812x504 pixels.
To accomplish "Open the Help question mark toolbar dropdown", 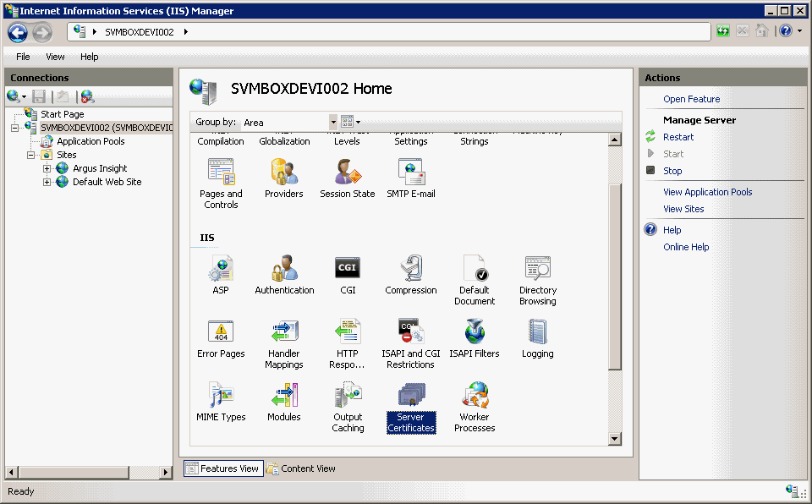I will coord(799,31).
